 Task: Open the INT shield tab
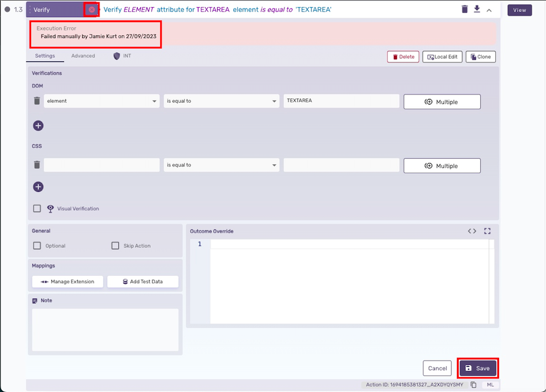point(122,56)
